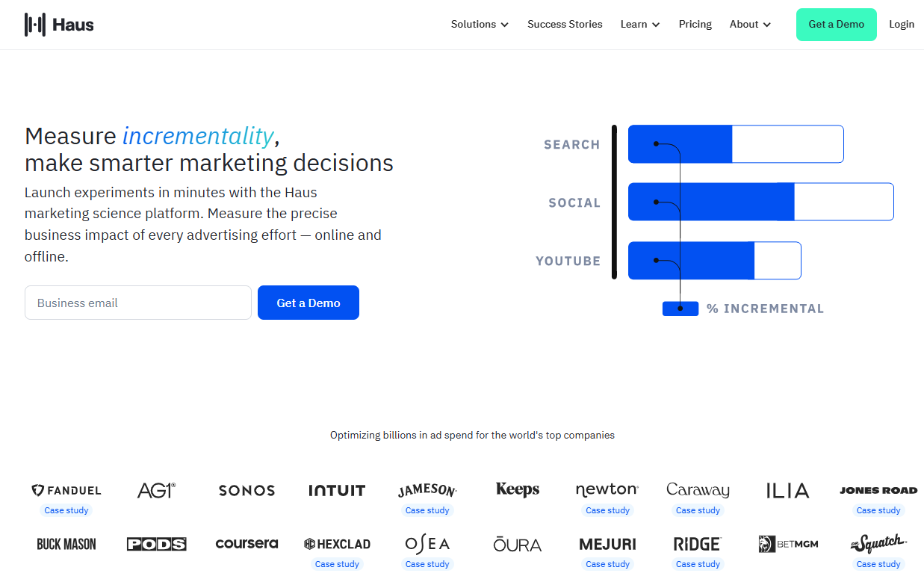The image size is (924, 582).
Task: Click the HexClad logo
Action: coord(337,544)
